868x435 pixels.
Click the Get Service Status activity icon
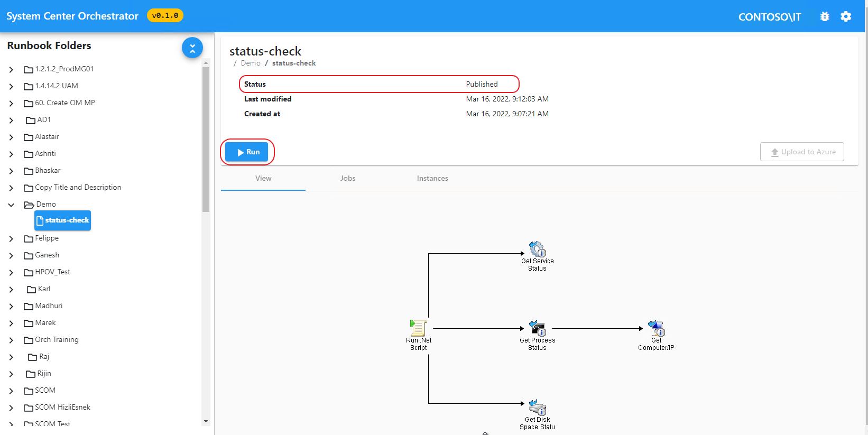537,249
